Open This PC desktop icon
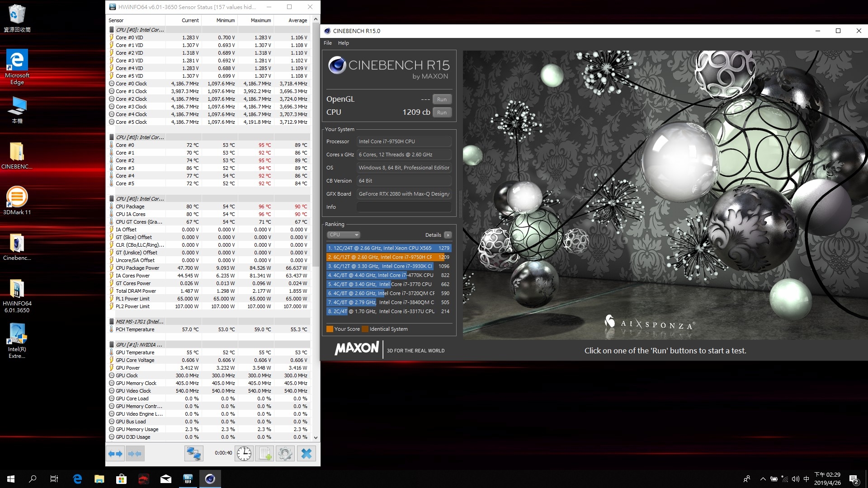The height and width of the screenshot is (488, 868). 17,111
